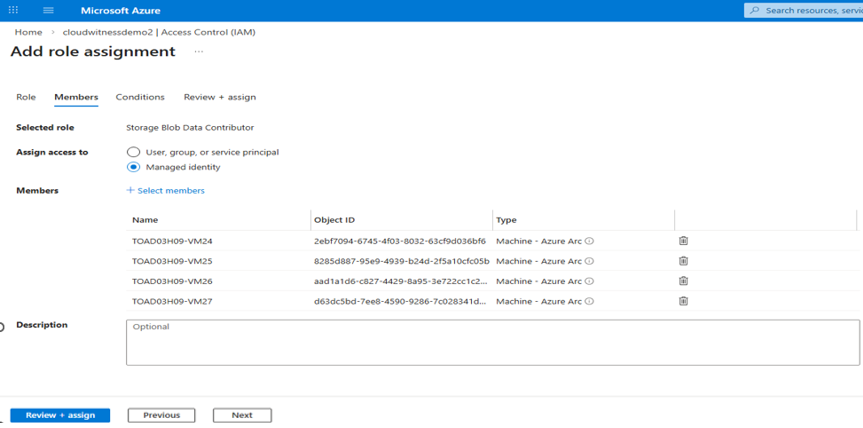
Task: Open the Review + assign tab
Action: [x=220, y=97]
